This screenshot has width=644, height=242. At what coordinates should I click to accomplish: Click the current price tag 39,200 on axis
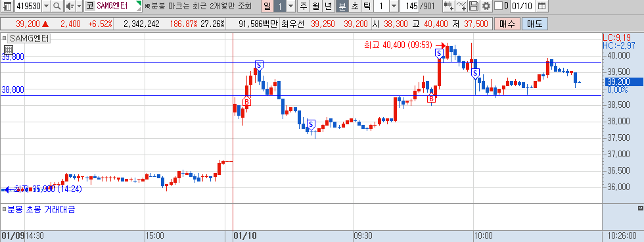(x=625, y=82)
